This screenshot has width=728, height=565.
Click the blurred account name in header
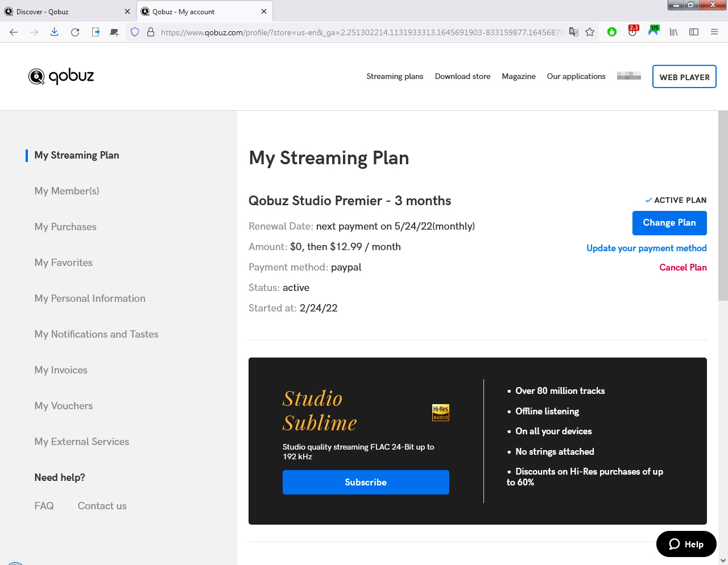point(629,76)
